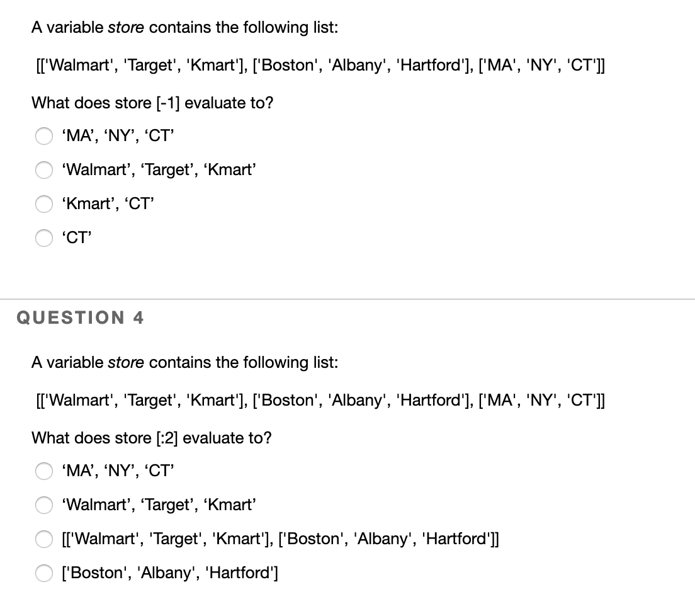This screenshot has height=616, width=695.
Task: Select the 'CT' answer for store[-1]
Action: click(44, 238)
